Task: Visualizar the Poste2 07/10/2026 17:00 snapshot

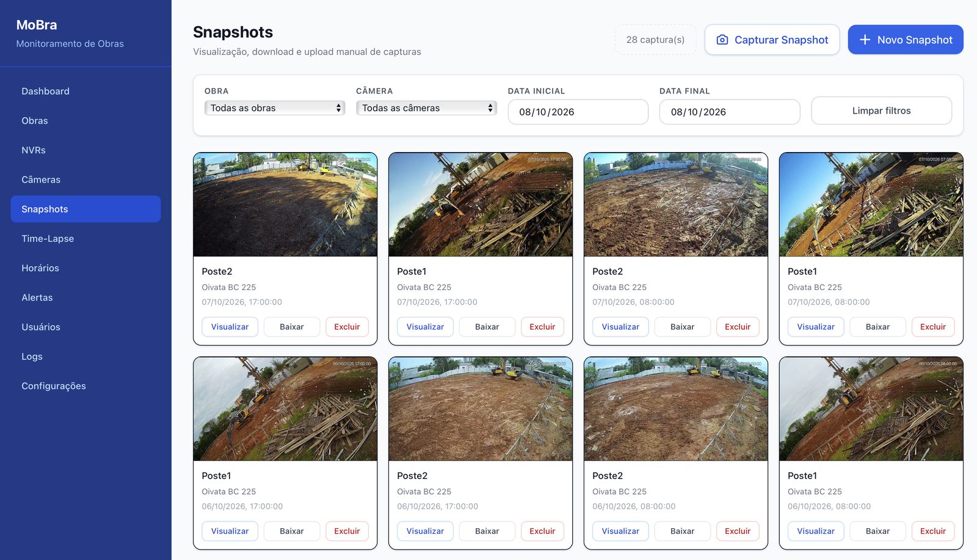Action: pyautogui.click(x=230, y=327)
